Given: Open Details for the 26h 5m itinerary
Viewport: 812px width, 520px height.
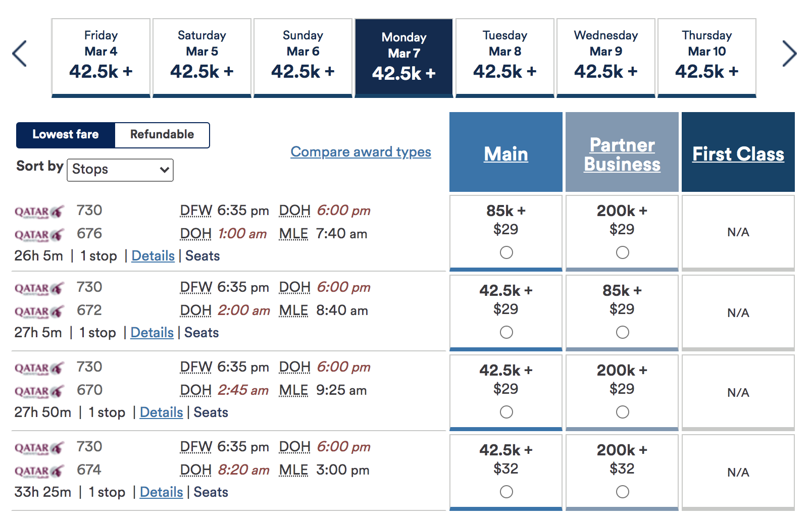Looking at the screenshot, I should (x=153, y=256).
